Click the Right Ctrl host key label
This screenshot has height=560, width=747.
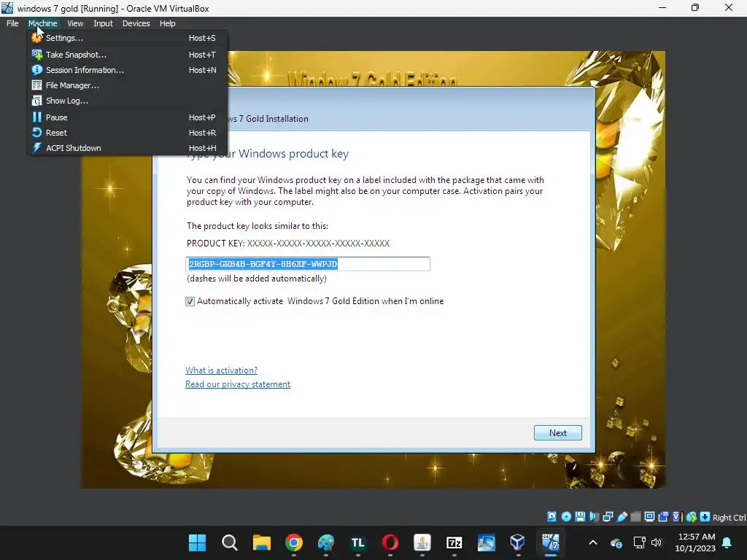tap(729, 518)
